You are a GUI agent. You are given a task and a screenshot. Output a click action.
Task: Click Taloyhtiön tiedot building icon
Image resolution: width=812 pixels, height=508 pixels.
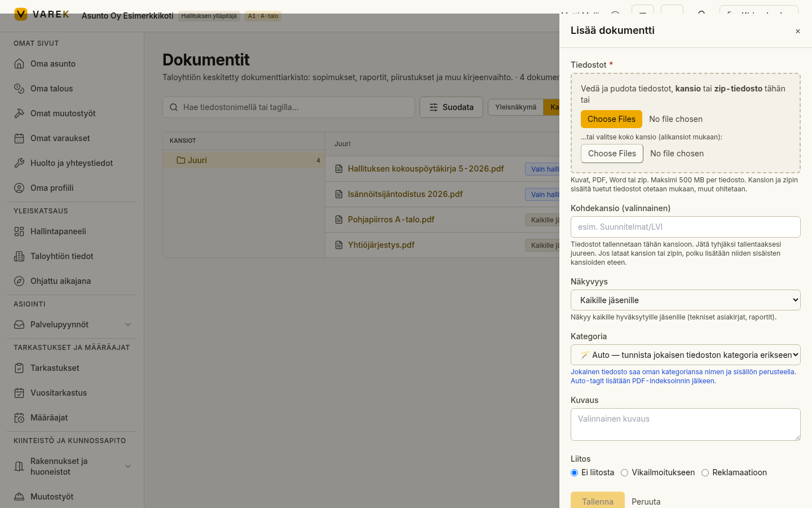tap(19, 256)
